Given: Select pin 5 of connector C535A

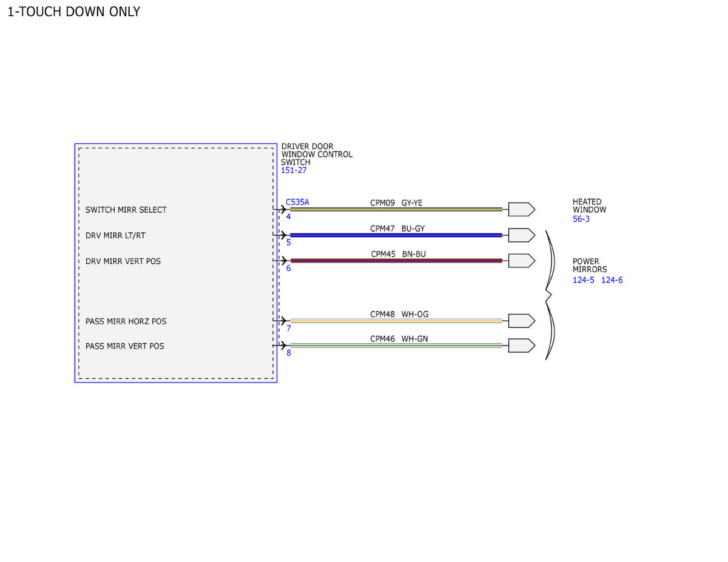Looking at the screenshot, I should tap(288, 243).
